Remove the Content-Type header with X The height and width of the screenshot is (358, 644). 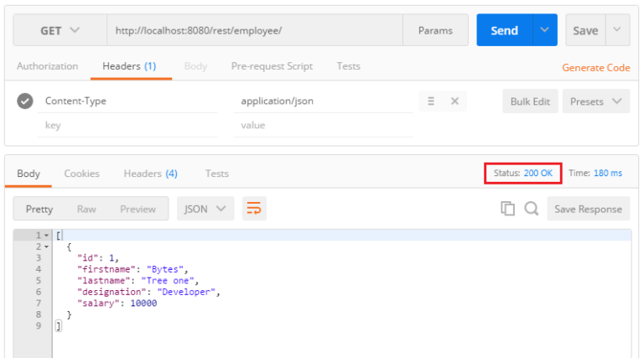[454, 101]
